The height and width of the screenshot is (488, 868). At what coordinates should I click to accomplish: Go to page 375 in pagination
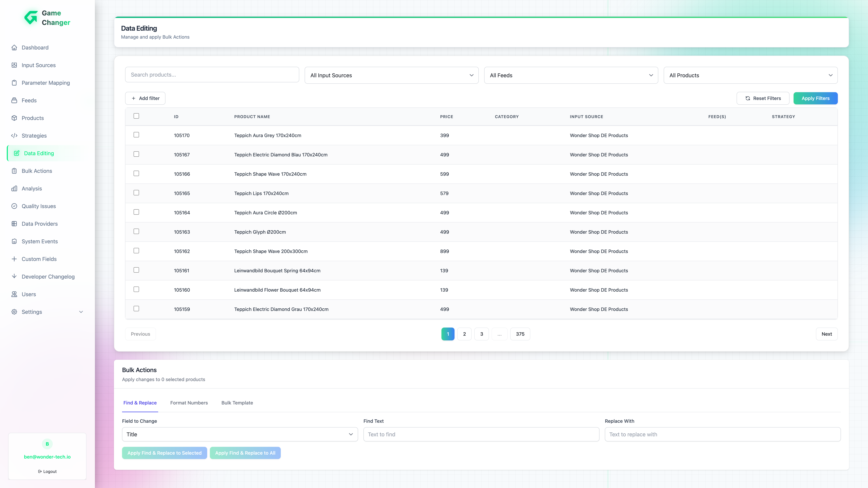pos(520,334)
